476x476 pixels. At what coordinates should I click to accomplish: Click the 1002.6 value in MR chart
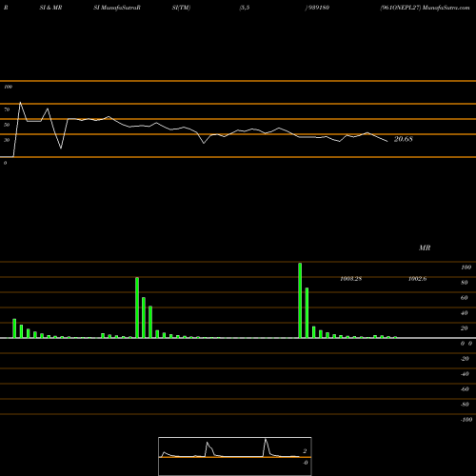(417, 279)
